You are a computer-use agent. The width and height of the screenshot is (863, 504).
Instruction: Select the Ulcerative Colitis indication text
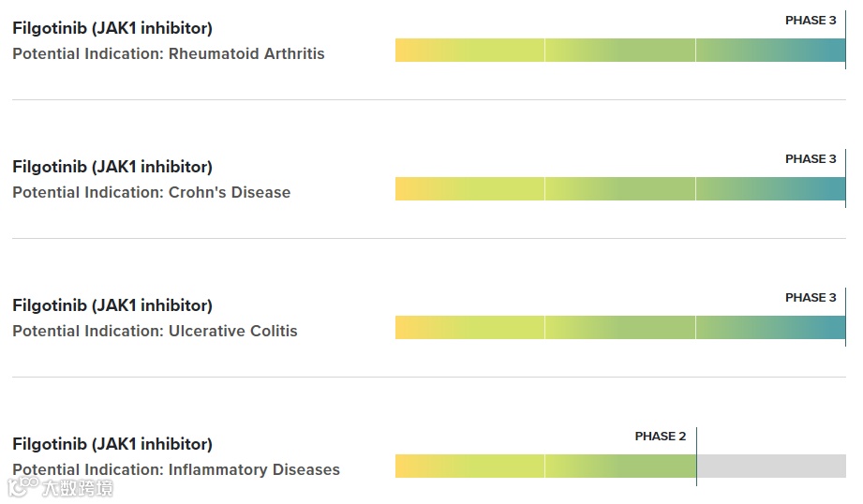click(232, 331)
